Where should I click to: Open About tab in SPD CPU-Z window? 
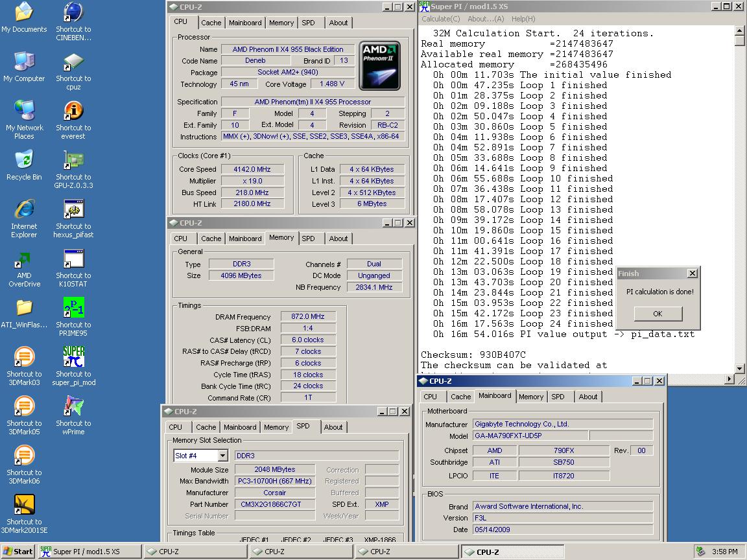[333, 427]
